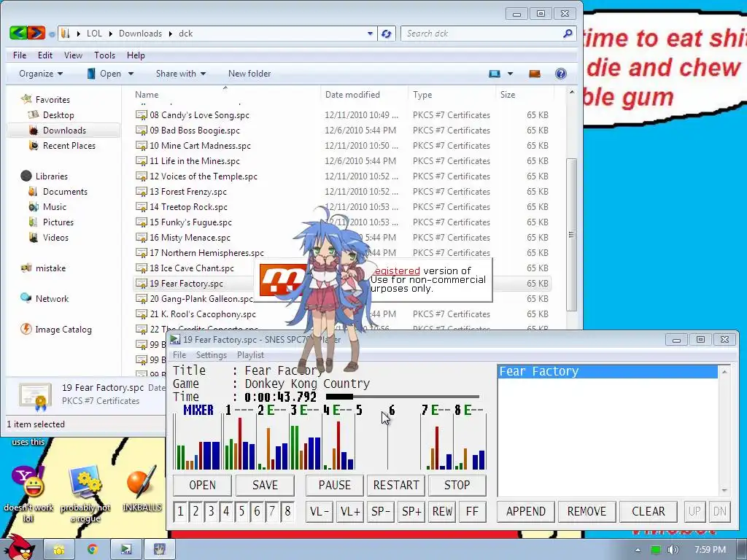This screenshot has height=560, width=747.
Task: Toggle channel 6 button in SPC player
Action: [256, 511]
